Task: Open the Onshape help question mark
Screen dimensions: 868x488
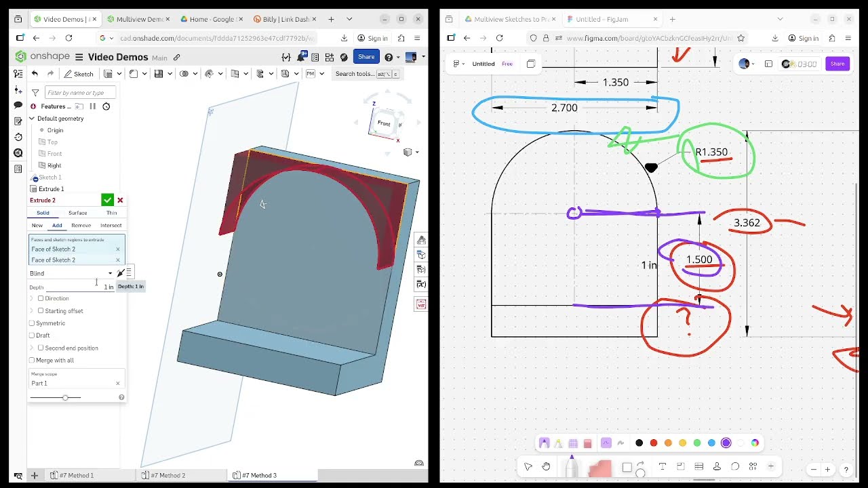Action: [x=389, y=58]
